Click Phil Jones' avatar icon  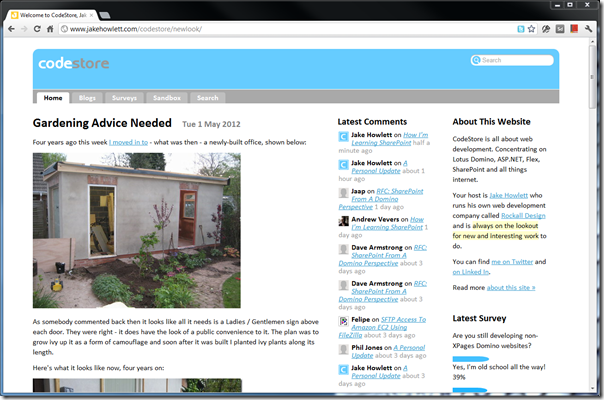click(x=343, y=349)
